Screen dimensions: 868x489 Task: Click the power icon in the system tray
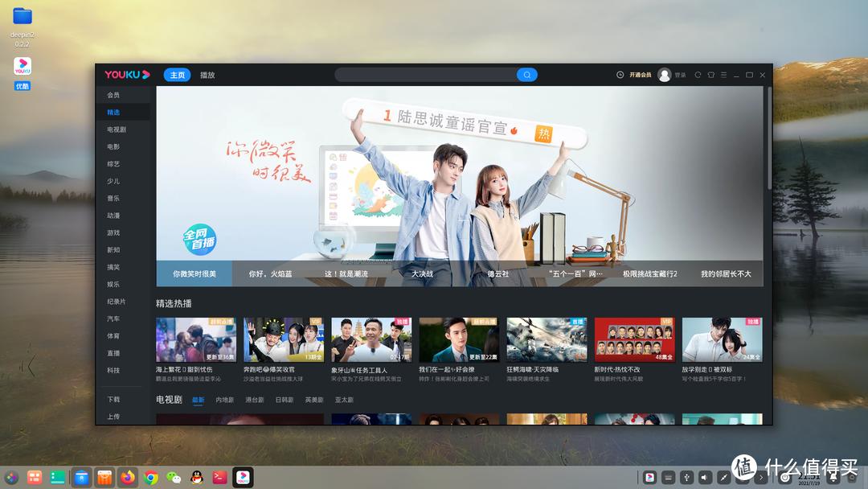coord(785,477)
